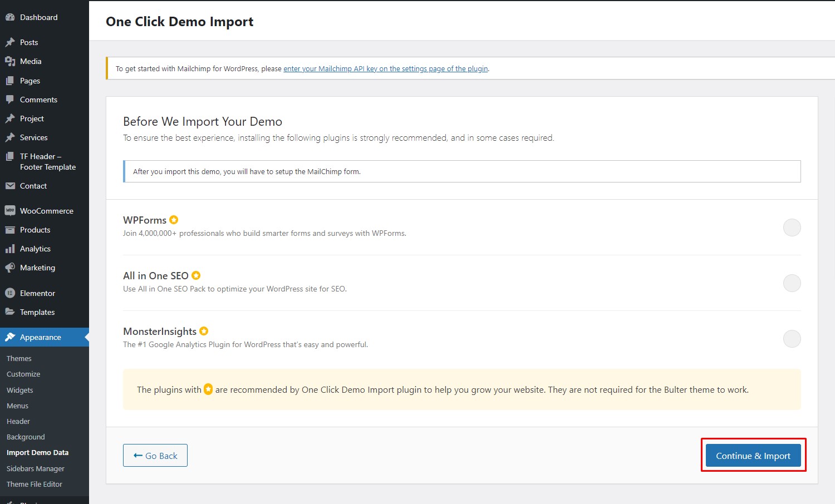
Task: Click the Analytics bar chart icon
Action: coord(10,249)
